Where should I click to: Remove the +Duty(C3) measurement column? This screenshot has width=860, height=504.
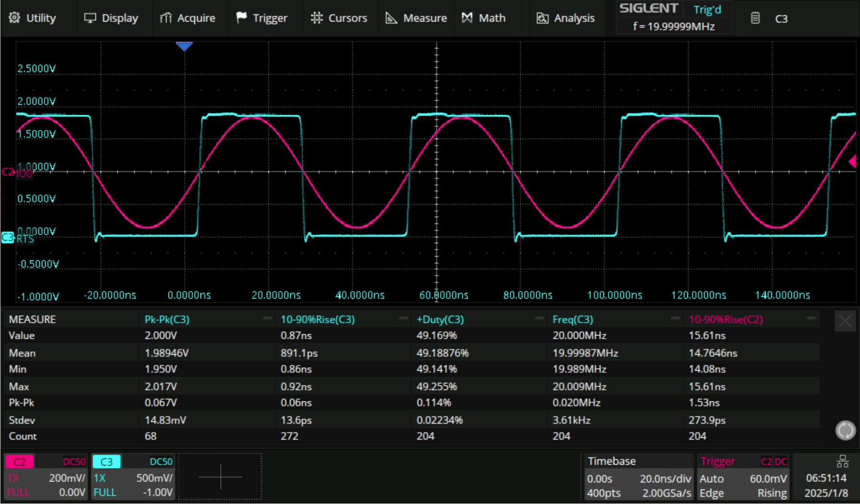click(539, 318)
